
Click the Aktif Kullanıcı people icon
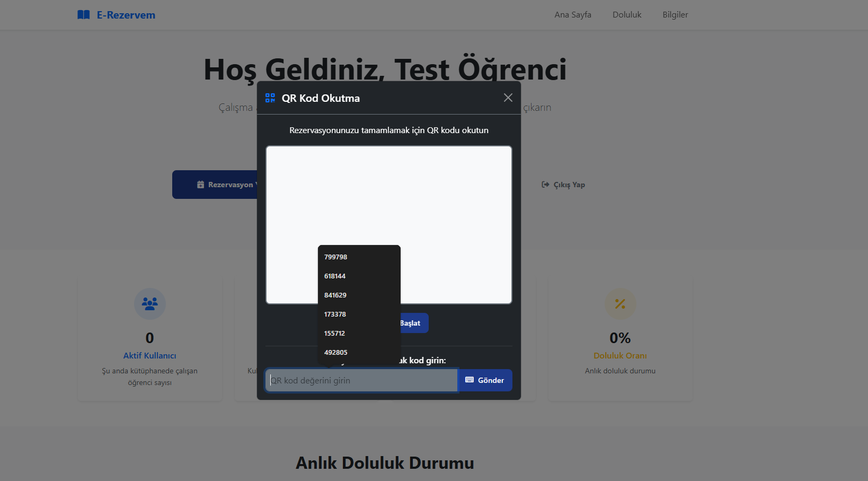click(x=149, y=303)
